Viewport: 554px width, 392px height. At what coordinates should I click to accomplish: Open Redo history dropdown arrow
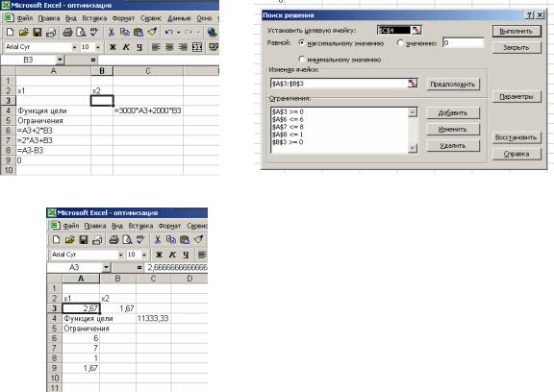198,33
